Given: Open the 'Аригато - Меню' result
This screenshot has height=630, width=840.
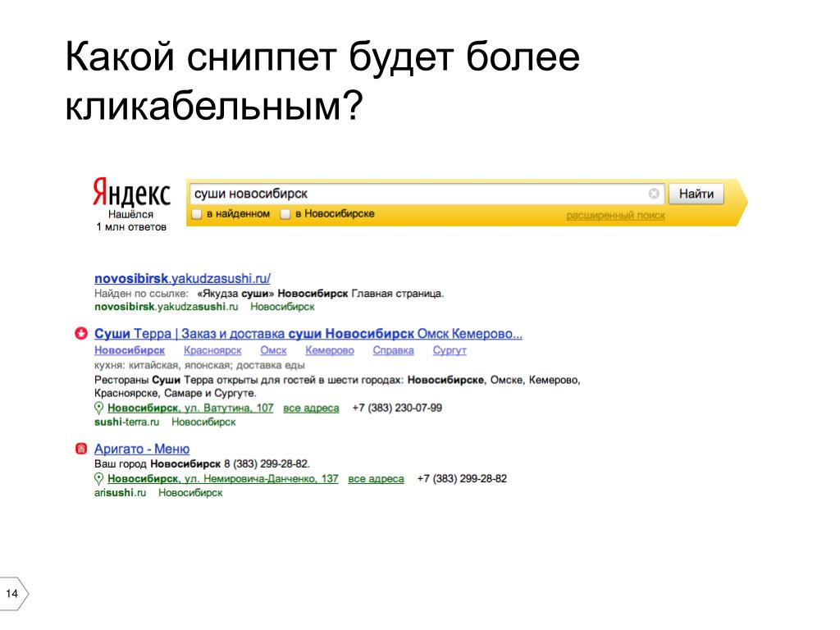Looking at the screenshot, I should [x=142, y=449].
